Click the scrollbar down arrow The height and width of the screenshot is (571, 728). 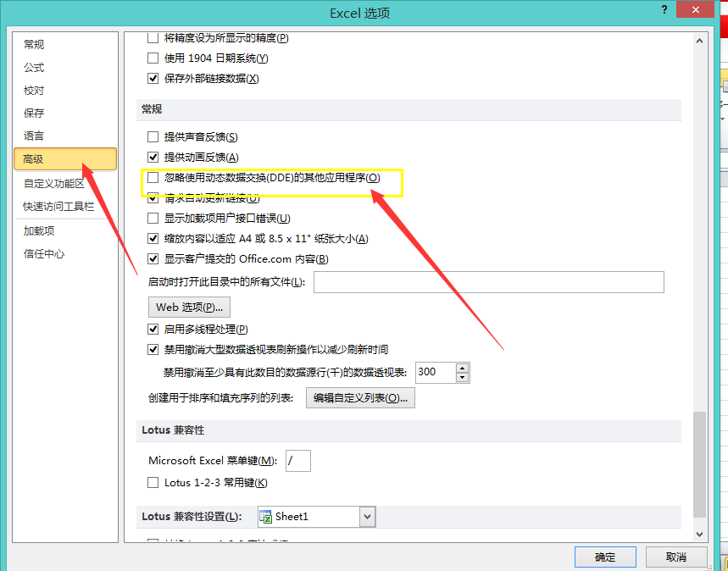coord(699,533)
